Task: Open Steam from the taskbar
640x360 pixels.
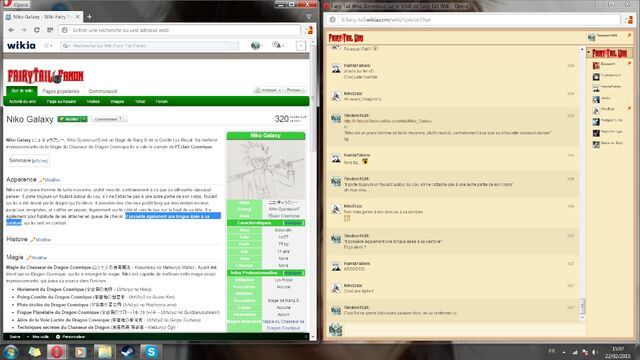Action: click(128, 351)
